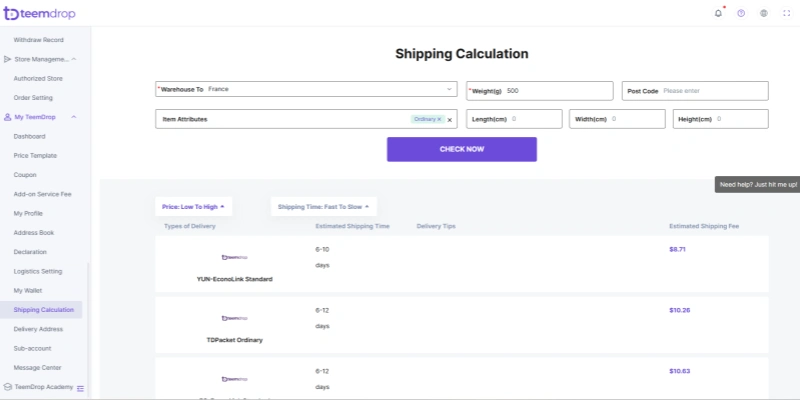Focus the Width(cm) input
The width and height of the screenshot is (800, 400).
617,119
